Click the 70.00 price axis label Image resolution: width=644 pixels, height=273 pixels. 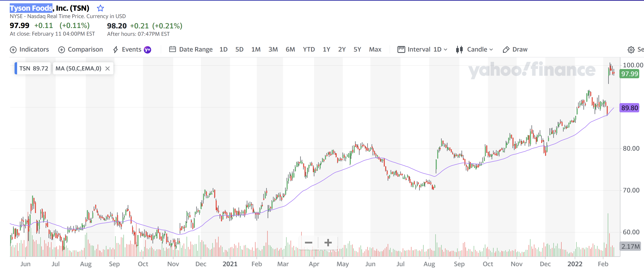631,190
